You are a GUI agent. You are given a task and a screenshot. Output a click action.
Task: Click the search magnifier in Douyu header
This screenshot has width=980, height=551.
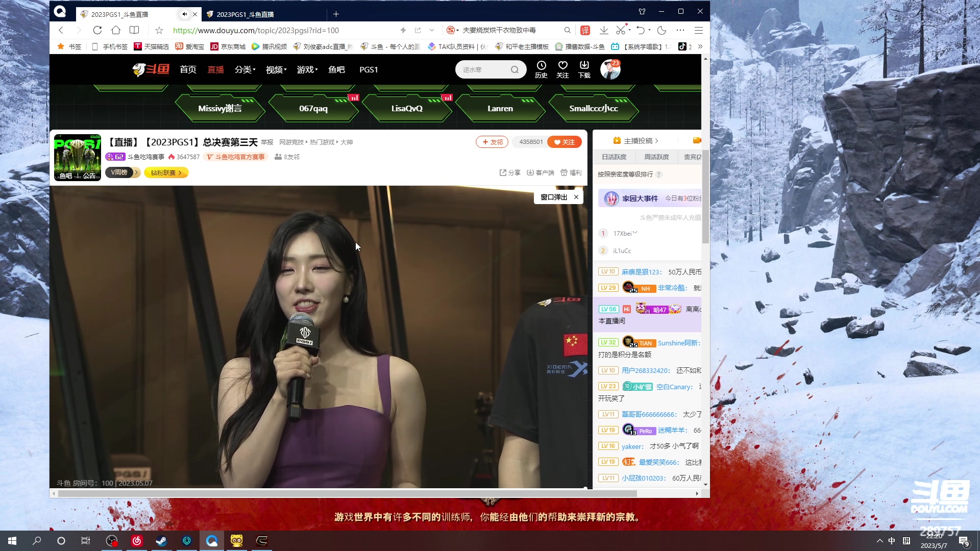(514, 69)
